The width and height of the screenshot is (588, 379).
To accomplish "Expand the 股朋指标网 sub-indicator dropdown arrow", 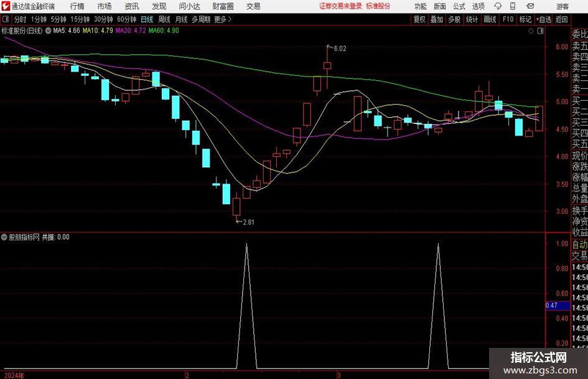I will (x=4, y=237).
